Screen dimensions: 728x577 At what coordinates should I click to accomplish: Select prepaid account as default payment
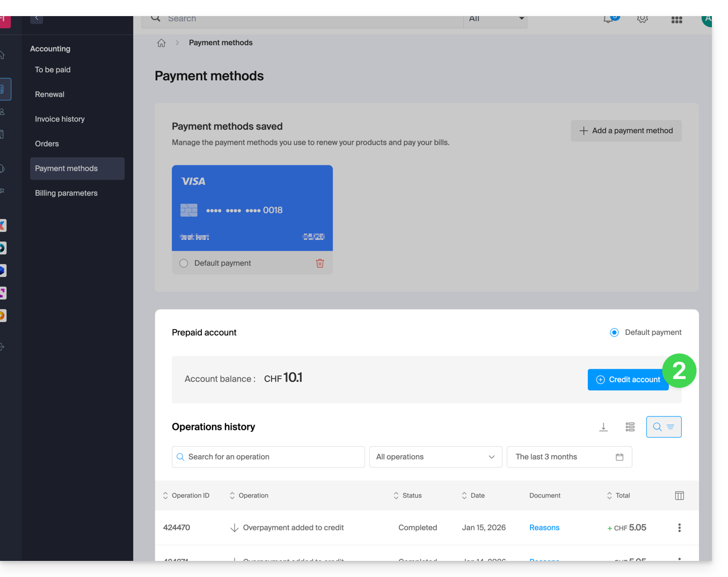(614, 332)
